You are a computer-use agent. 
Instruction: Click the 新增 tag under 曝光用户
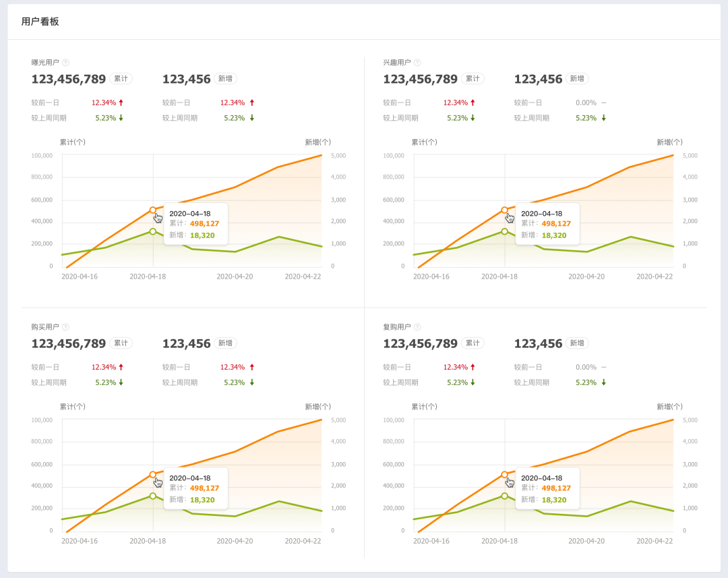[225, 78]
